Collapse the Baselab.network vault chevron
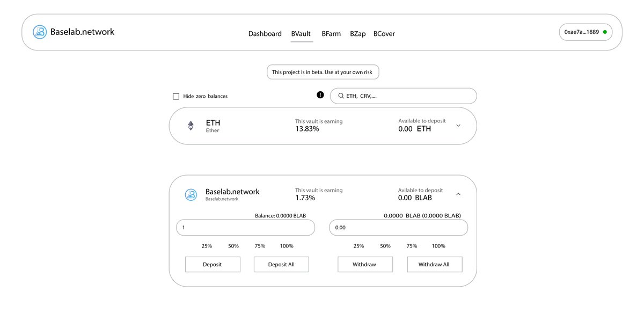The height and width of the screenshot is (313, 644). (458, 194)
